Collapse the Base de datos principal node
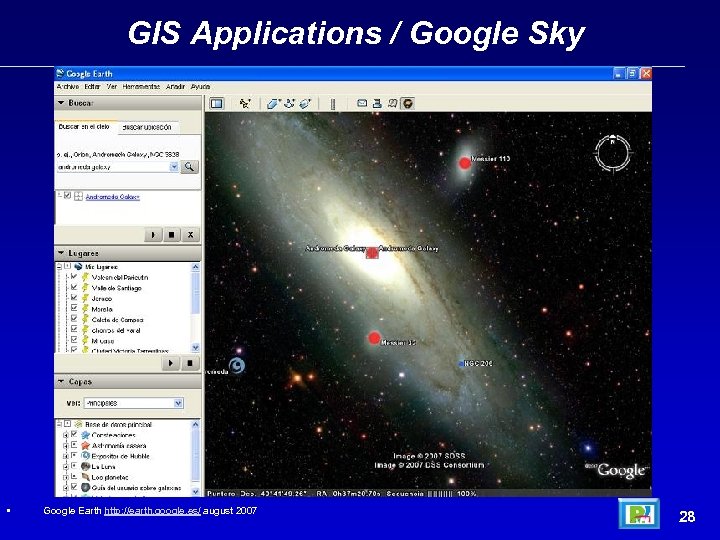720x540 pixels. pos(59,424)
